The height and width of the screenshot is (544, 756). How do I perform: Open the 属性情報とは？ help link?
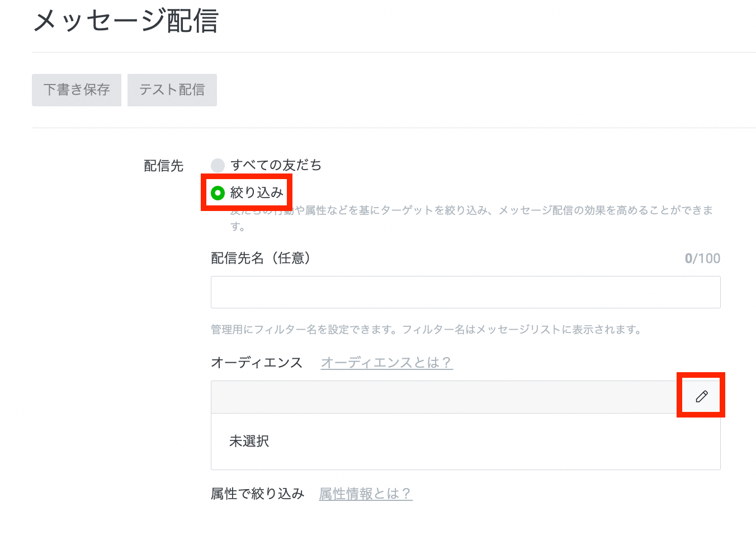tap(365, 494)
